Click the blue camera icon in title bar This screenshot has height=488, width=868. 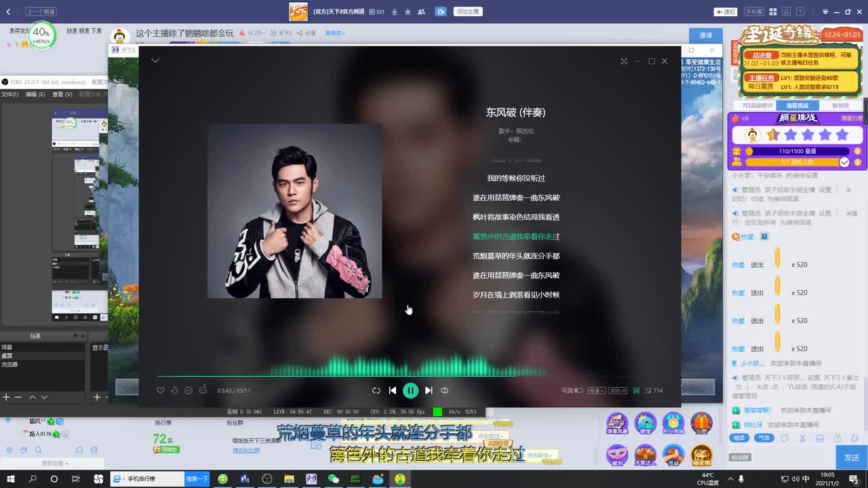441,12
